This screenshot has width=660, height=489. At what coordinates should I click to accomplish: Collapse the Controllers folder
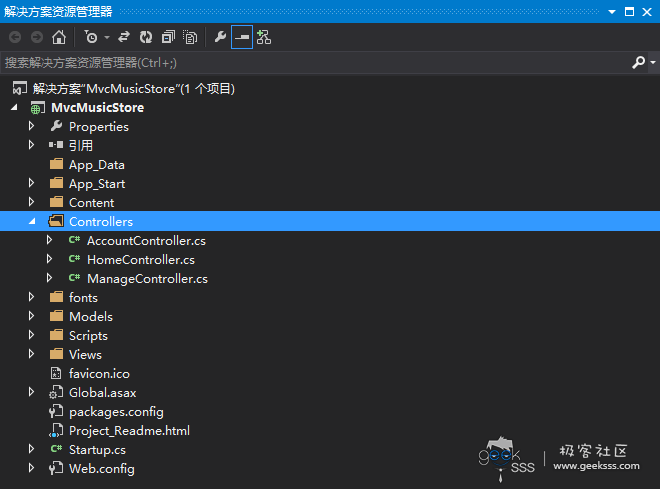[x=32, y=221]
